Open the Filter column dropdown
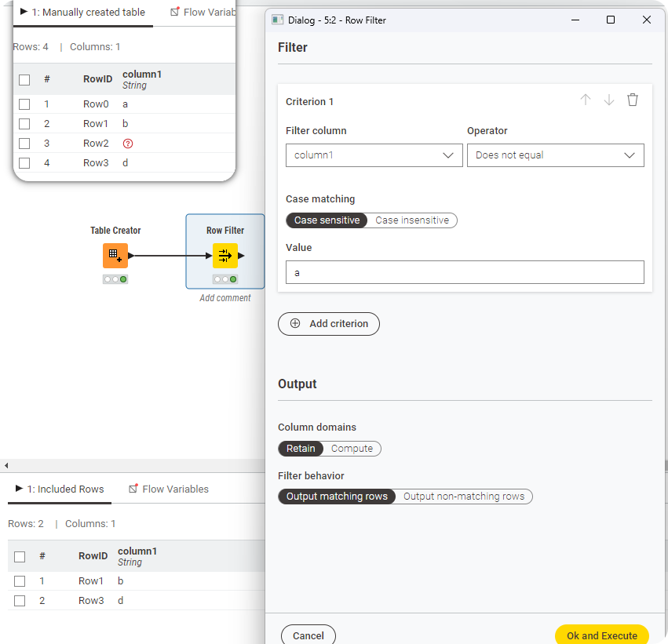Image resolution: width=668 pixels, height=644 pixels. click(x=374, y=155)
